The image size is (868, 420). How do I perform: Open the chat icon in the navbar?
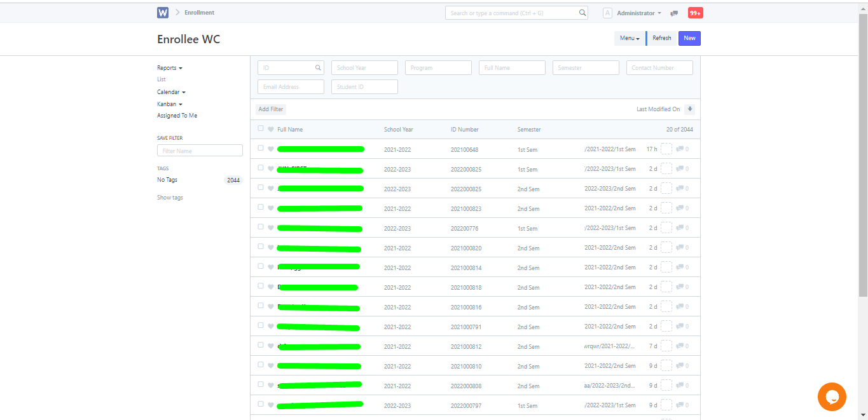(674, 13)
